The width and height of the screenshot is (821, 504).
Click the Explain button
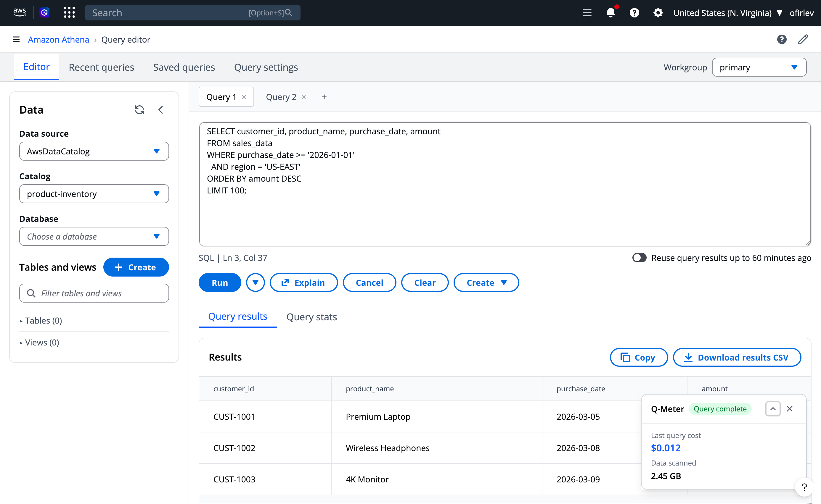click(x=303, y=282)
